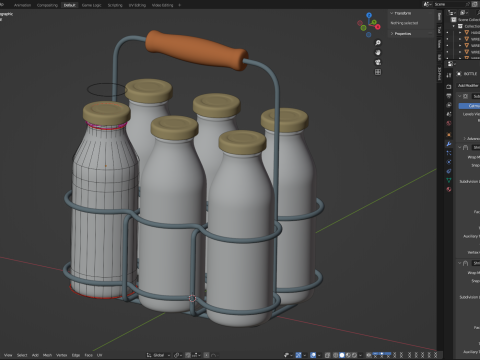Switch to wireframe viewport shading
The image size is (480, 360).
coord(335,355)
